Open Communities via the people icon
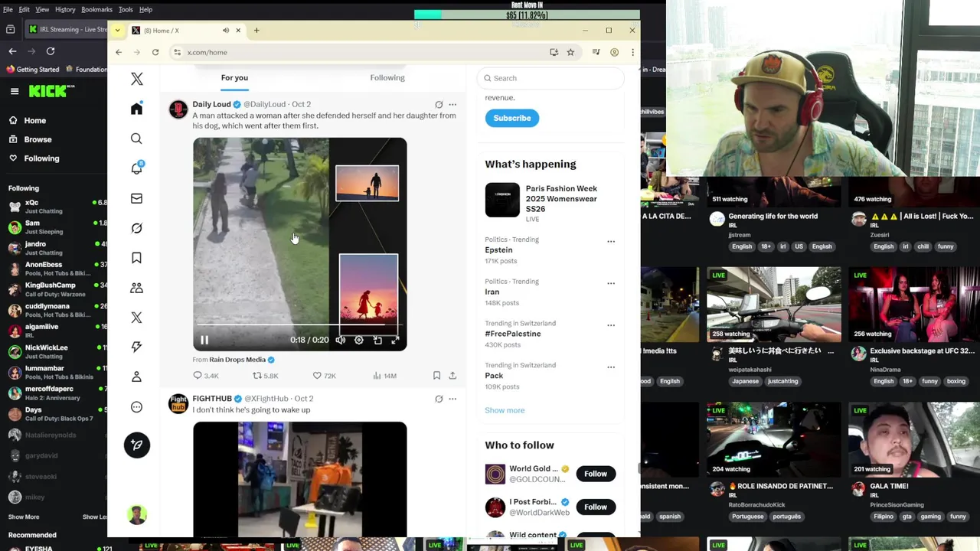This screenshot has width=980, height=551. click(x=136, y=288)
